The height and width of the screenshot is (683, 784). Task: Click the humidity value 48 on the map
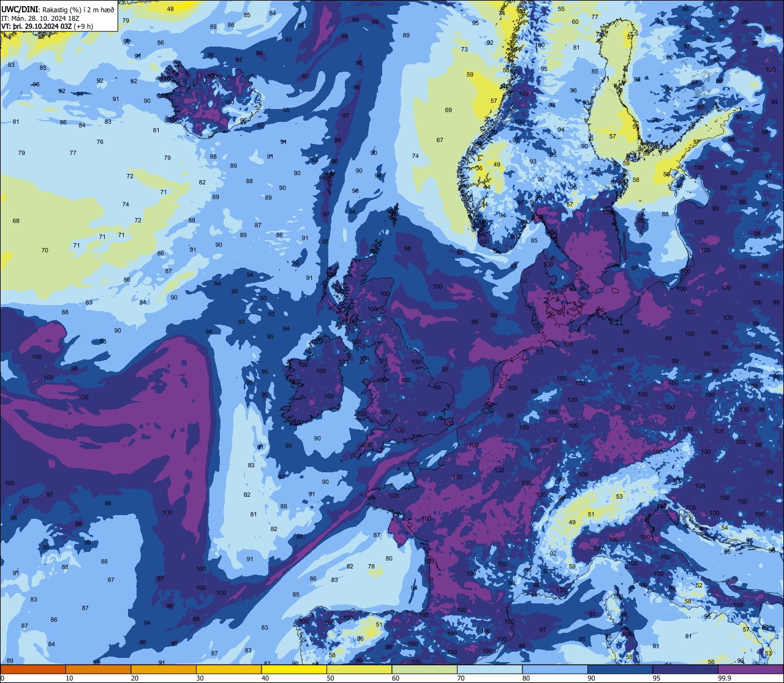[x=170, y=9]
